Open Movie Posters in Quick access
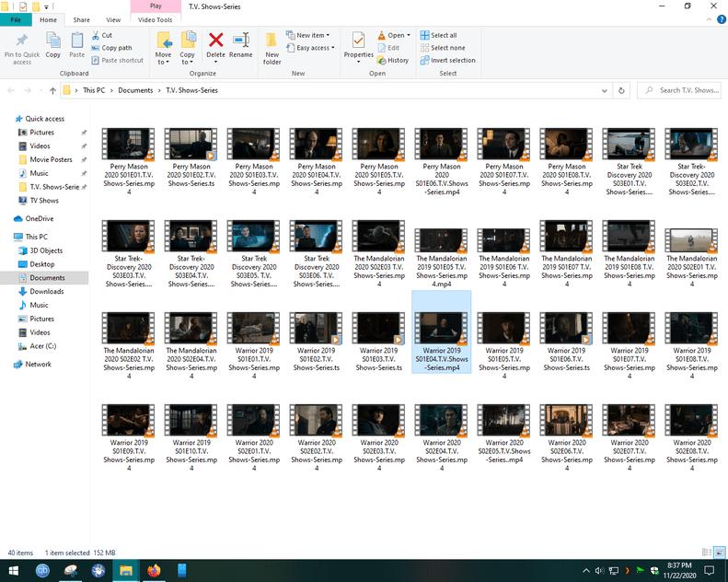This screenshot has height=582, width=728. click(x=51, y=160)
